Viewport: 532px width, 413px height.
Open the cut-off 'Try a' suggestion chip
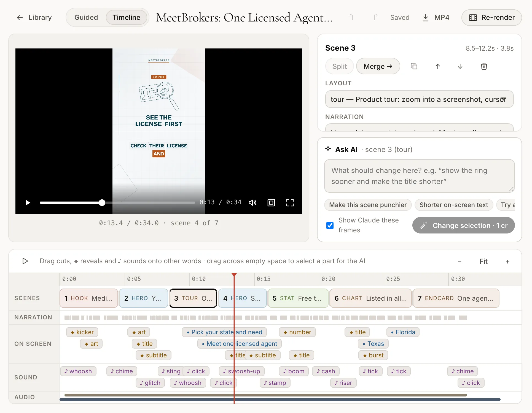click(x=506, y=205)
